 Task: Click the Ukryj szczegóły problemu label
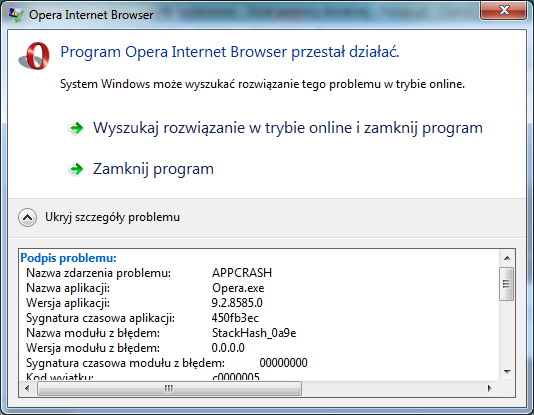(112, 217)
